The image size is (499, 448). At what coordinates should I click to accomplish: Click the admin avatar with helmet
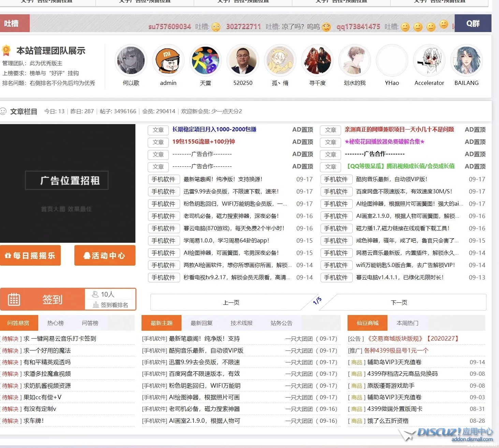point(168,61)
